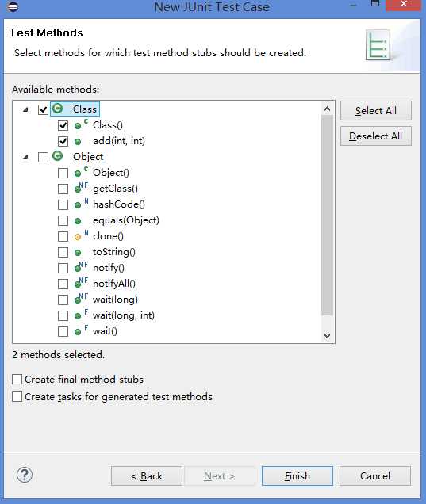
Task: Check the notifyAll() checkbox
Action: click(63, 284)
